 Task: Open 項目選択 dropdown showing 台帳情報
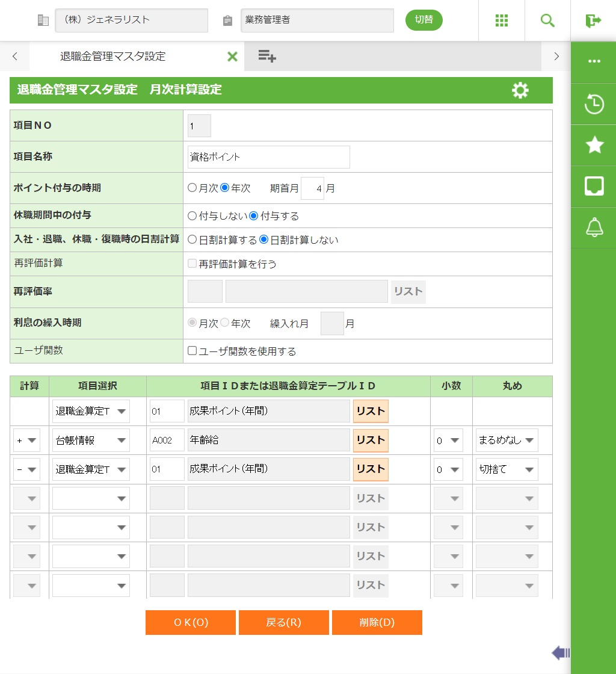[91, 441]
